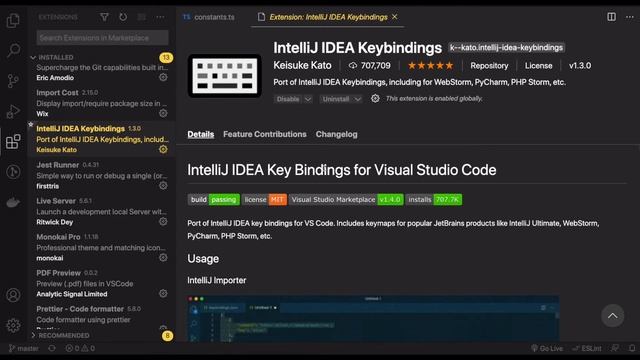Click the installs 707.7K badge
Image resolution: width=640 pixels, height=360 pixels.
(434, 200)
